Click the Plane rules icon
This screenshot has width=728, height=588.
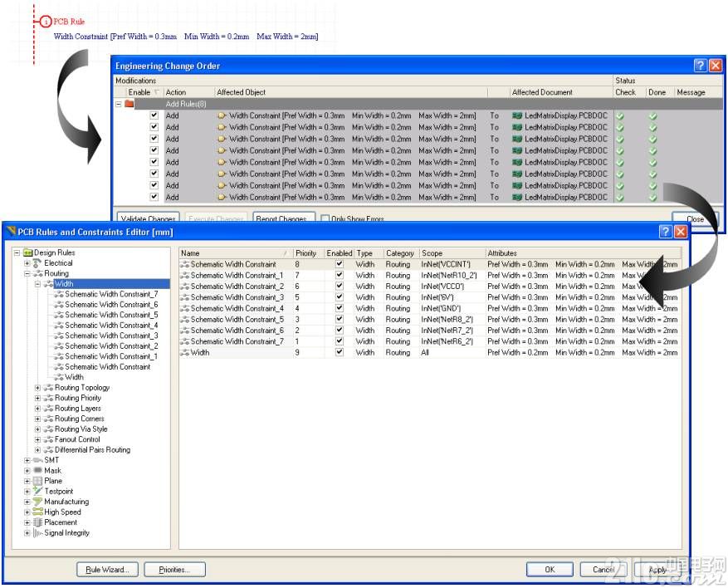37,481
